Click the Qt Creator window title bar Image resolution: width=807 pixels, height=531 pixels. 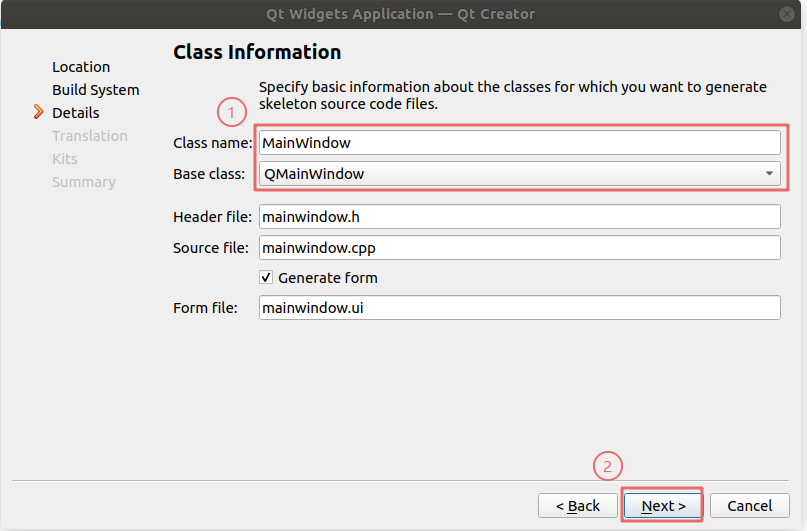click(x=400, y=14)
